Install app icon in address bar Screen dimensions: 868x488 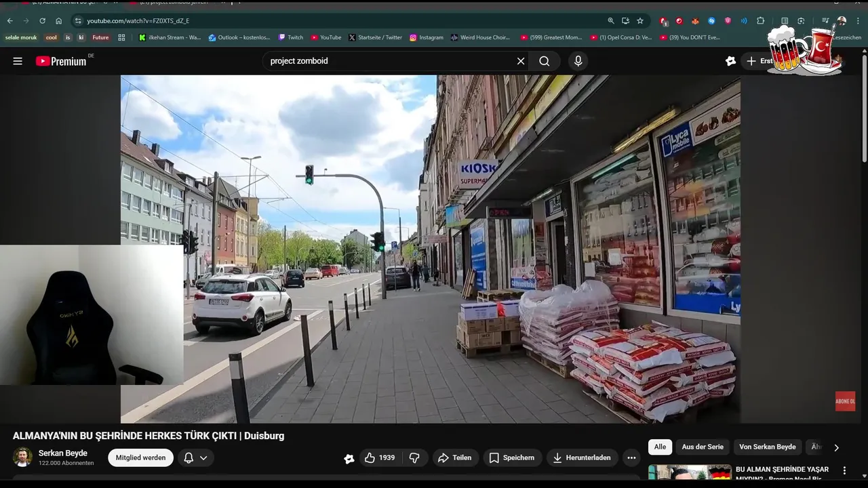pyautogui.click(x=625, y=21)
